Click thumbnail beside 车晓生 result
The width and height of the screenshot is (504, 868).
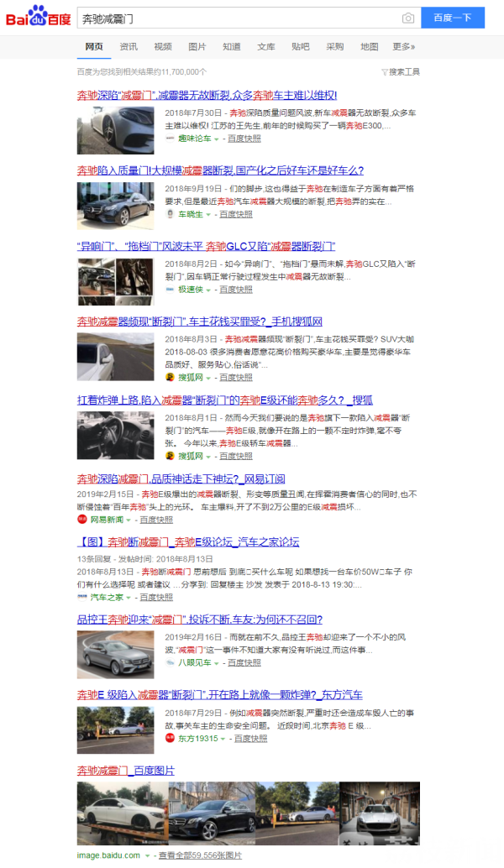(x=115, y=206)
